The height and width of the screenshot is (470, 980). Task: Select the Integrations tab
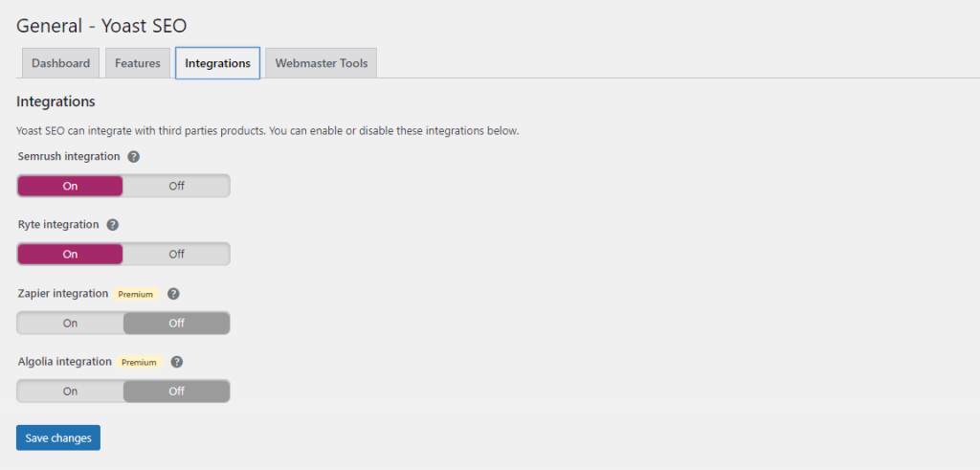click(217, 63)
